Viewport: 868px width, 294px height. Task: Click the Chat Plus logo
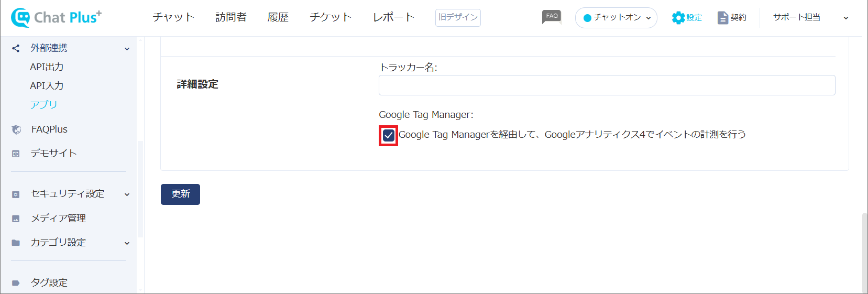click(x=56, y=17)
